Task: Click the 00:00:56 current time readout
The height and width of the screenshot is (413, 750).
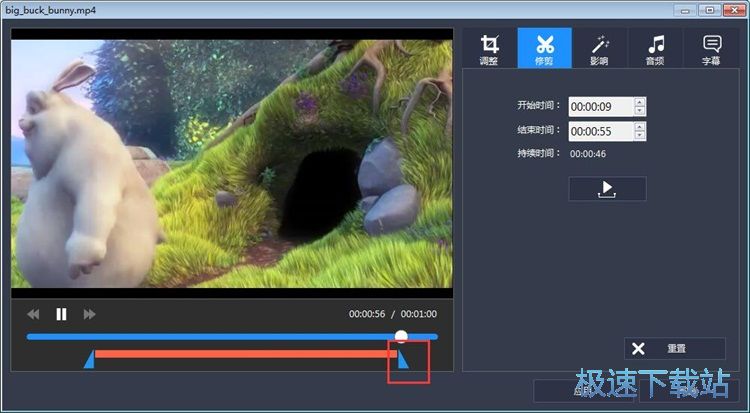Action: [367, 314]
